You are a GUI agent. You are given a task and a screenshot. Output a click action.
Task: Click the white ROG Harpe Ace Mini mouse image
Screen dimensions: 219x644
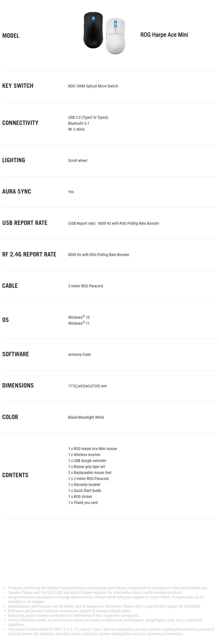[115, 36]
